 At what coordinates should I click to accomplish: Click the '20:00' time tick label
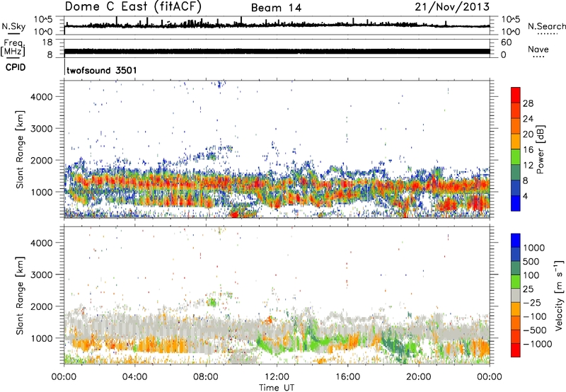418,377
